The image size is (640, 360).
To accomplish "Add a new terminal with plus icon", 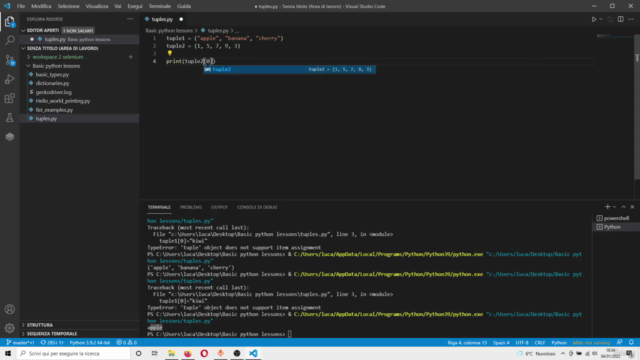I will click(607, 207).
